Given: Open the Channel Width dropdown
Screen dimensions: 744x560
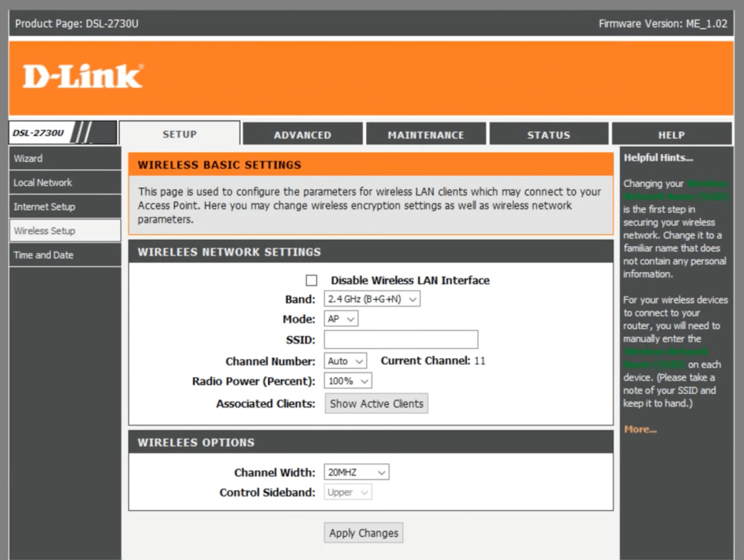Looking at the screenshot, I should (356, 472).
